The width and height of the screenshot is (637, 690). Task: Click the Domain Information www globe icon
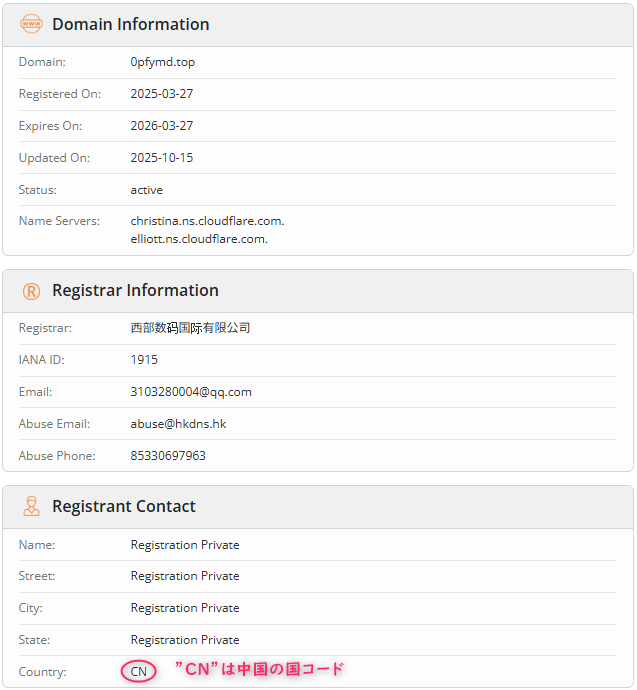(x=32, y=24)
